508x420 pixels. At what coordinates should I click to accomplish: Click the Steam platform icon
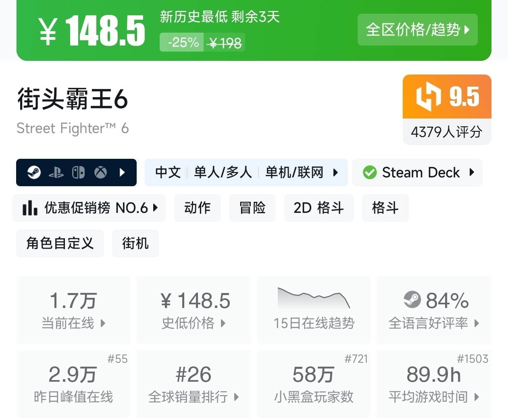point(34,173)
